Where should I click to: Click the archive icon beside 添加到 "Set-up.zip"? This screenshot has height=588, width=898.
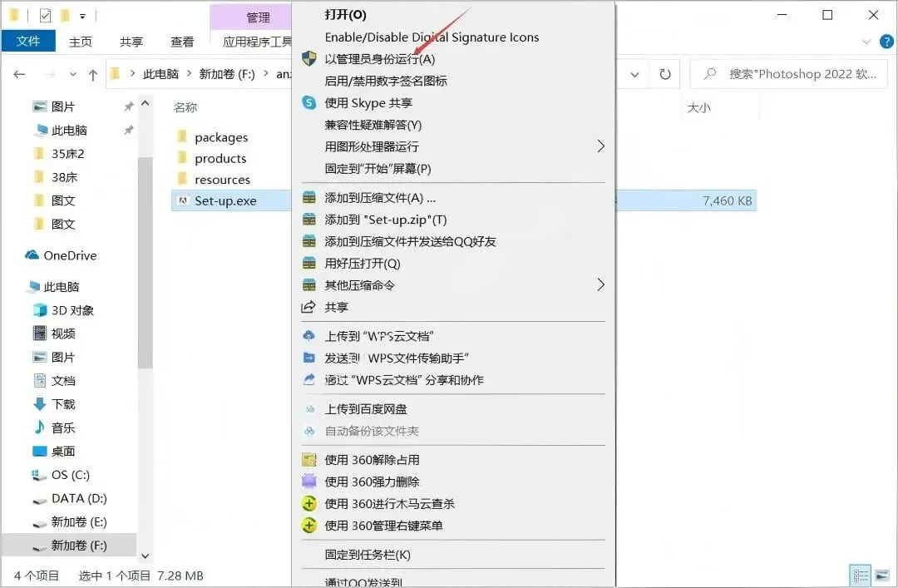tap(309, 220)
